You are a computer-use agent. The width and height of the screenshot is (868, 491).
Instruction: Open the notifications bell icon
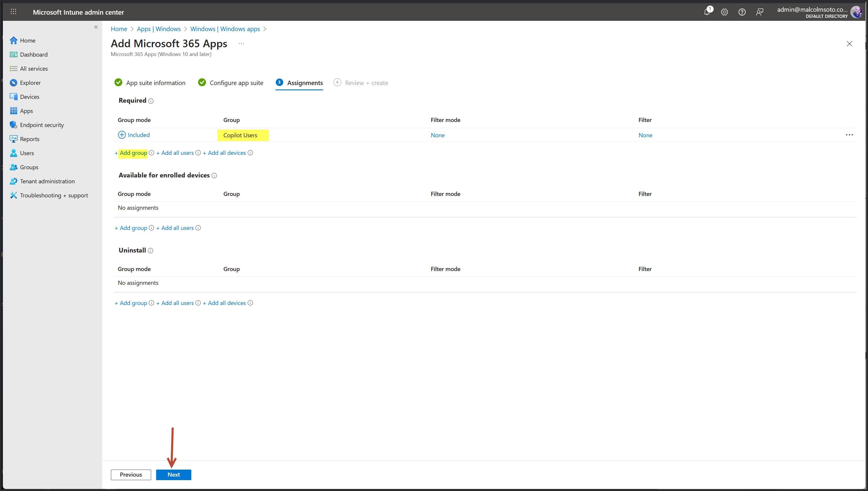(x=707, y=12)
